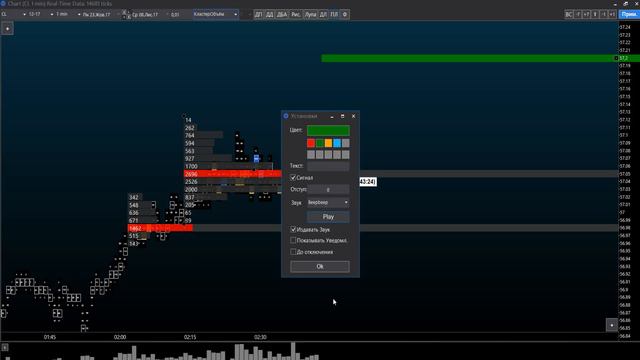Open the Звук sound selection dropdown

coord(328,202)
